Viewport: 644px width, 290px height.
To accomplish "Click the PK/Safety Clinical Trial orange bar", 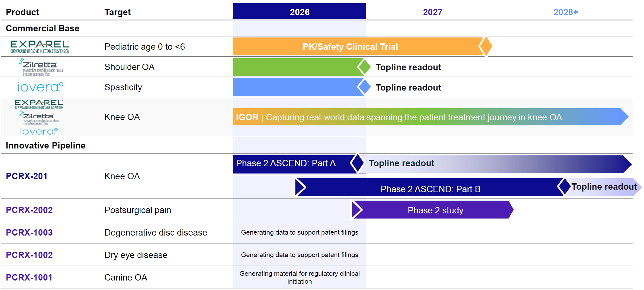I will [358, 47].
